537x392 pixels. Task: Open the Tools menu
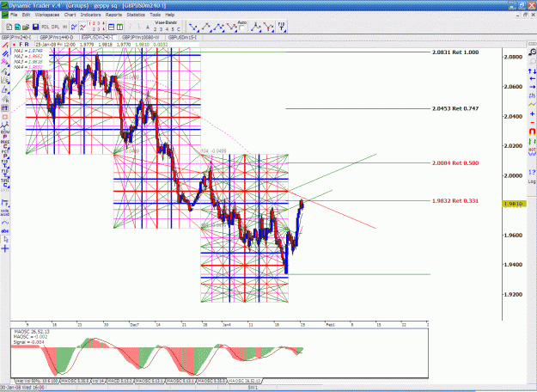pyautogui.click(x=155, y=15)
